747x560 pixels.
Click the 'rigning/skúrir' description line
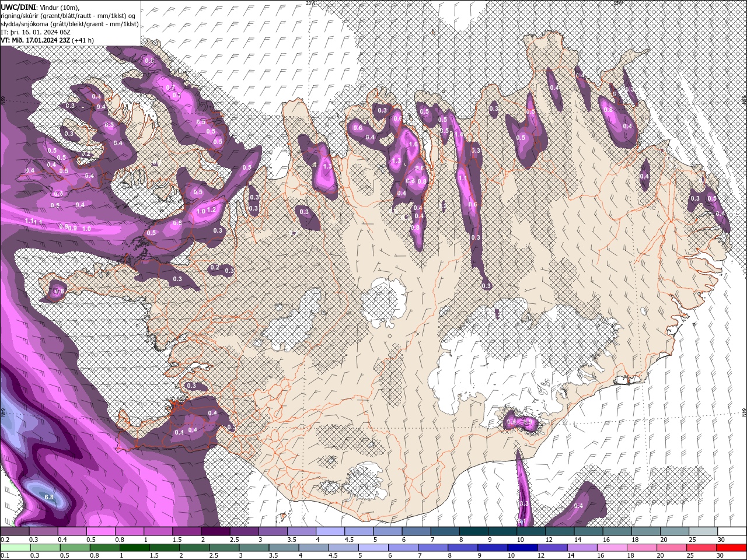(69, 16)
